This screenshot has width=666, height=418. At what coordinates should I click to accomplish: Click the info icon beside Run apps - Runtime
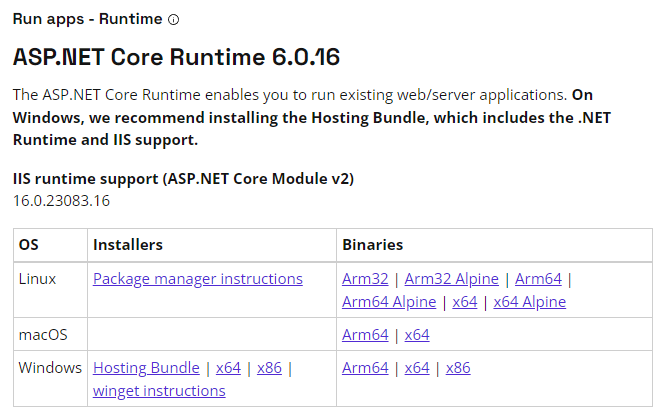coord(173,20)
